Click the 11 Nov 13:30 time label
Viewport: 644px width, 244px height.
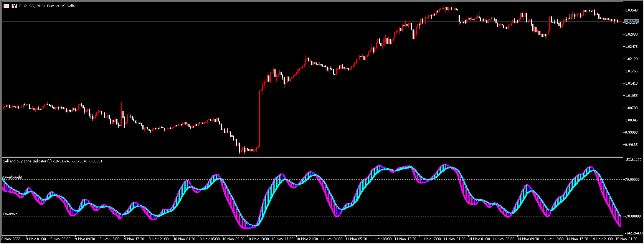pyautogui.click(x=405, y=239)
